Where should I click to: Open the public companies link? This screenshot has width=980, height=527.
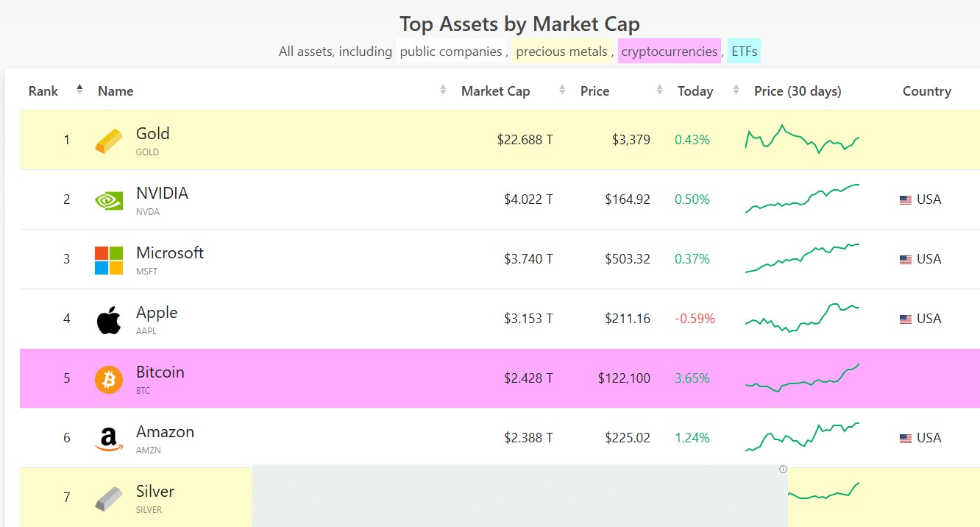[x=450, y=52]
